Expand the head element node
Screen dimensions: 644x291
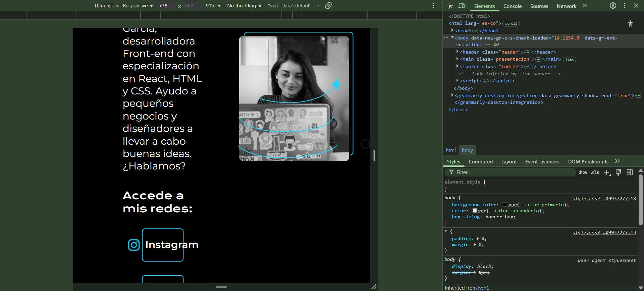[x=452, y=30]
